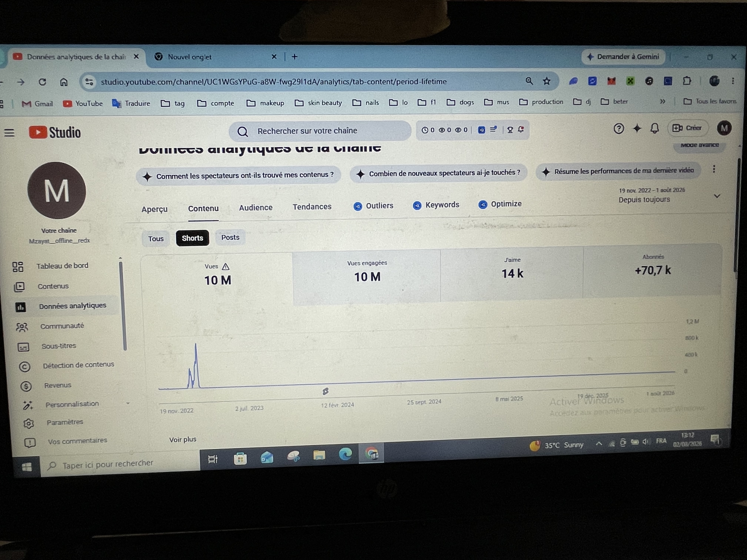Click prompt Combien de nouveaux spectateurs ai-je touchés
Image resolution: width=747 pixels, height=560 pixels.
[x=438, y=173]
